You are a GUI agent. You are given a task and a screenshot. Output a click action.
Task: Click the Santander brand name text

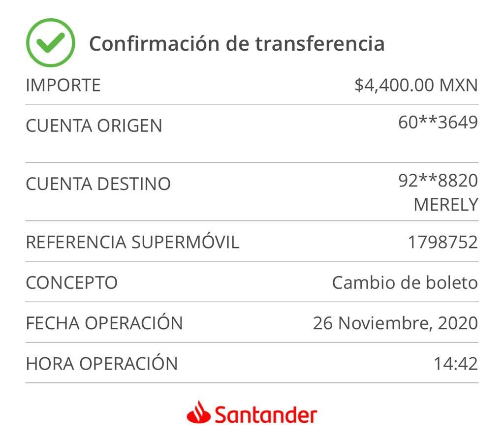click(x=266, y=415)
